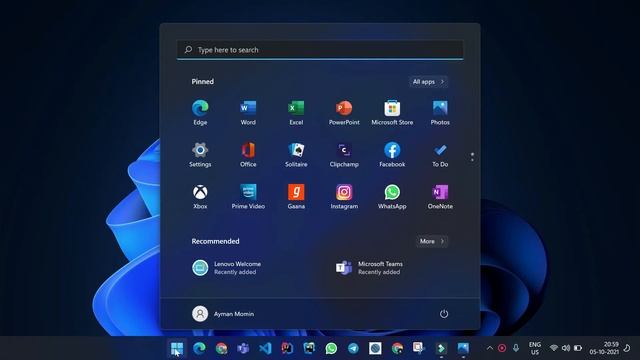Open the Instagram pinned app
The width and height of the screenshot is (640, 360).
(x=344, y=197)
